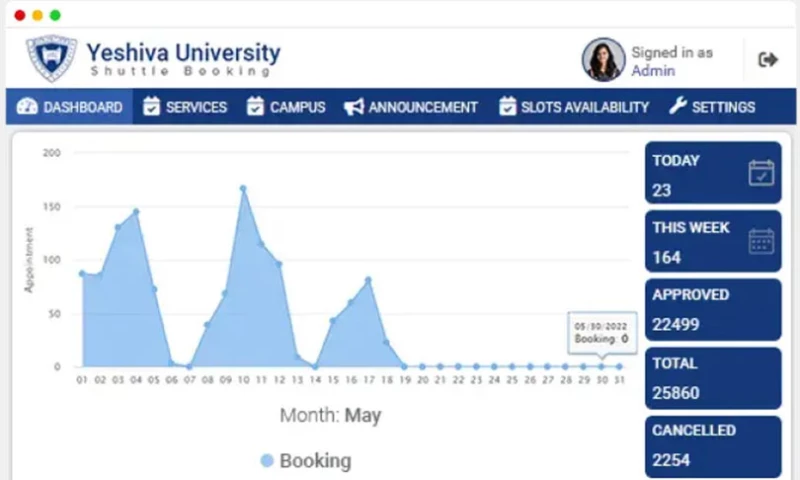Viewport: 800px width, 480px height.
Task: Open the Approved bookings card
Action: pyautogui.click(x=713, y=309)
